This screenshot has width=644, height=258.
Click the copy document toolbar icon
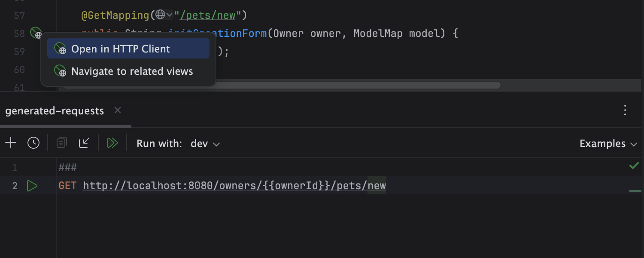62,143
